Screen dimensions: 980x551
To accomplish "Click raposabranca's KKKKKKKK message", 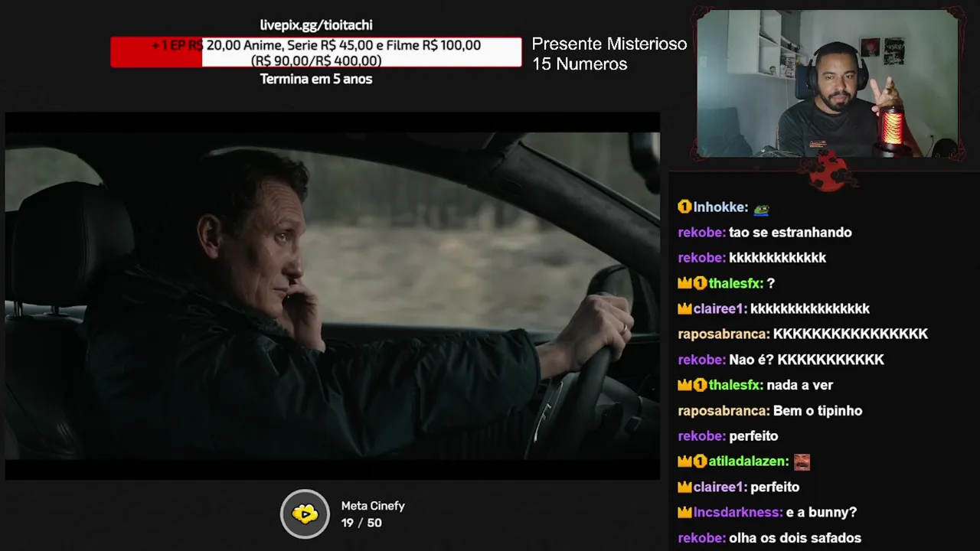I will point(851,334).
